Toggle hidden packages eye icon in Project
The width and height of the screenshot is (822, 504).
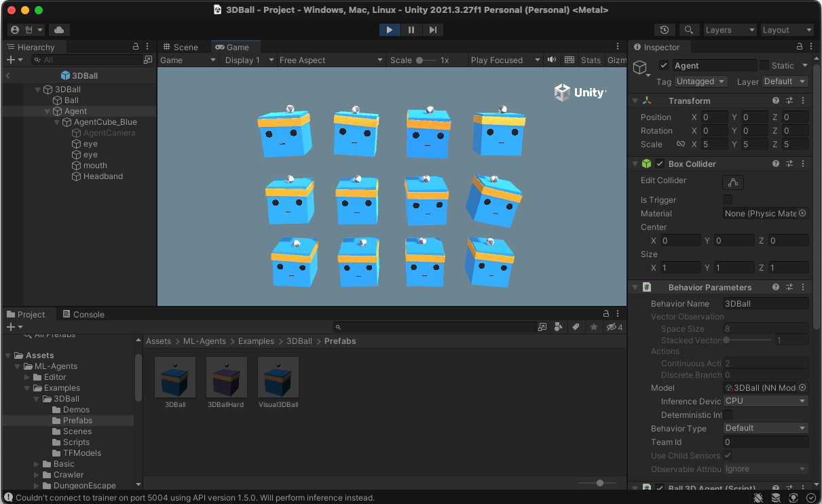(x=614, y=327)
